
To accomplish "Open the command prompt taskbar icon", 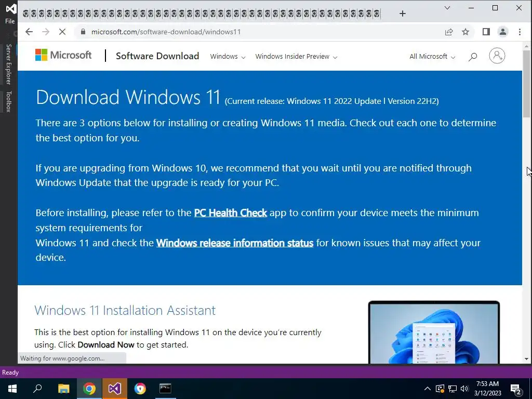I will click(165, 389).
